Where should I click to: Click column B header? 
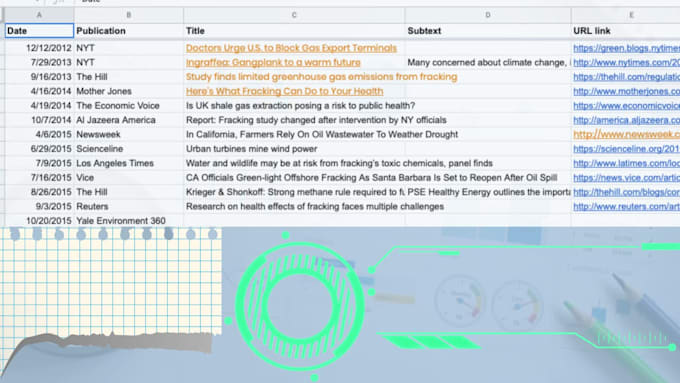click(x=129, y=15)
